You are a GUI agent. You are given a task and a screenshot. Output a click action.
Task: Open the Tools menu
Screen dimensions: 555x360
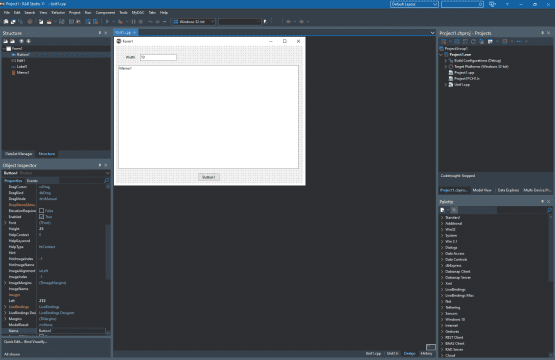pos(123,12)
